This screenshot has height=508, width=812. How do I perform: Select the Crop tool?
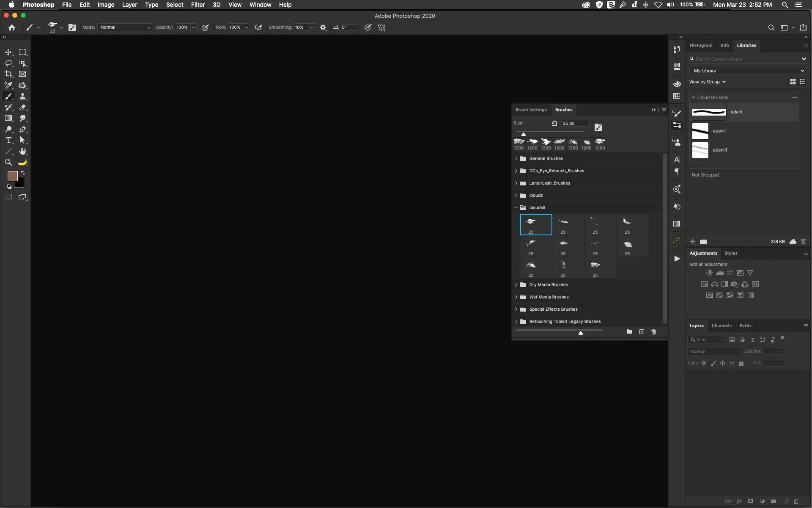click(8, 74)
